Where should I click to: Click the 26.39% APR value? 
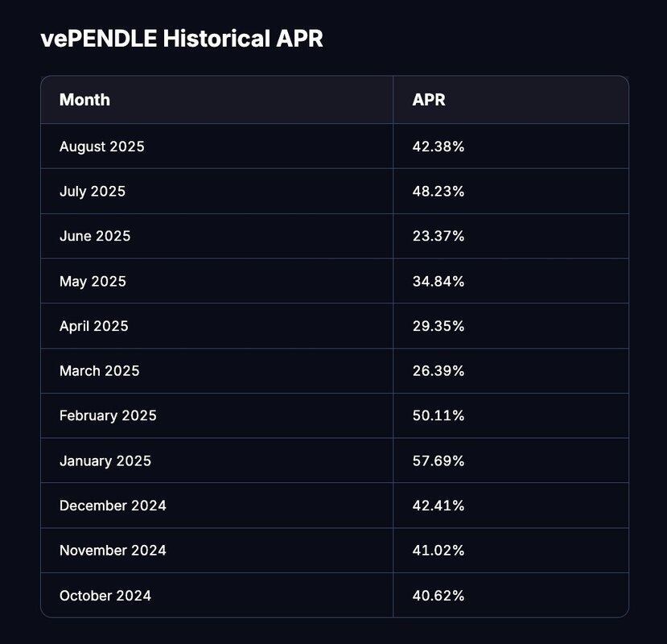click(438, 370)
